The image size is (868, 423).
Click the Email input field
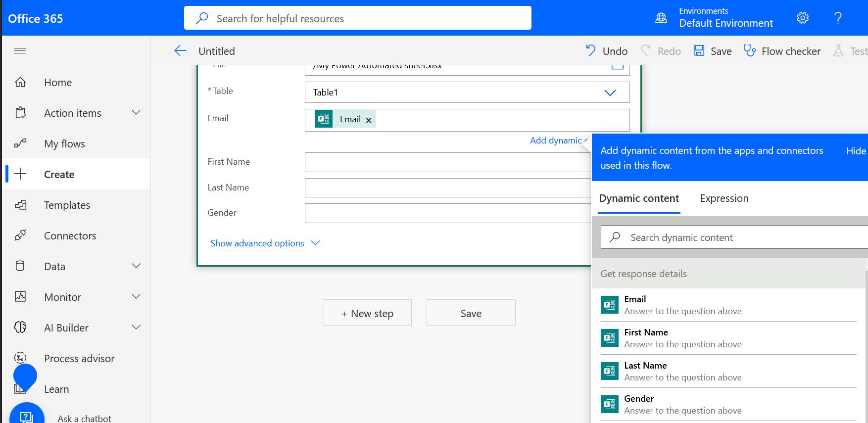tap(467, 120)
